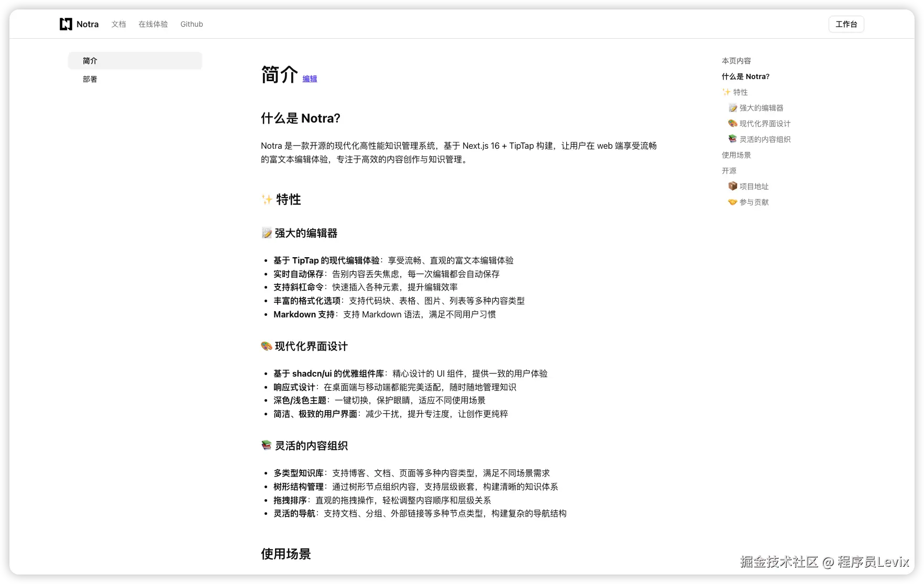
Task: Jump to 什么是 Notra? in page contents
Action: pos(745,76)
